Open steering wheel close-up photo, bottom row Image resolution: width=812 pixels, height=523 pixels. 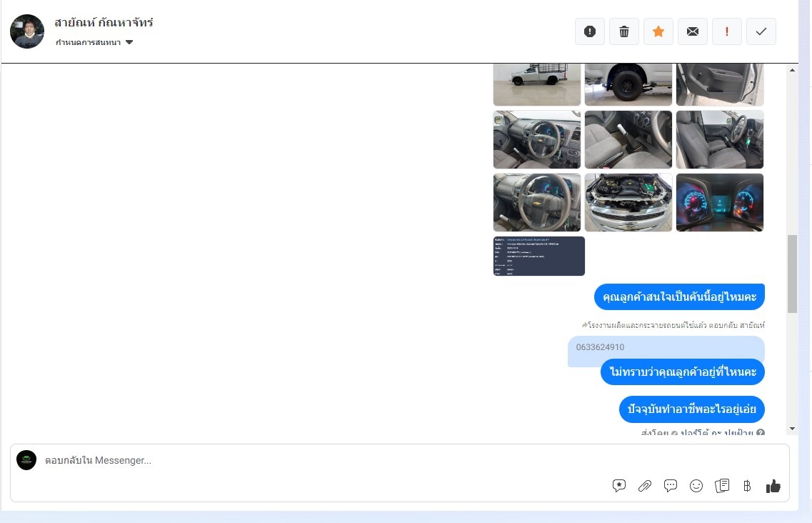537,202
